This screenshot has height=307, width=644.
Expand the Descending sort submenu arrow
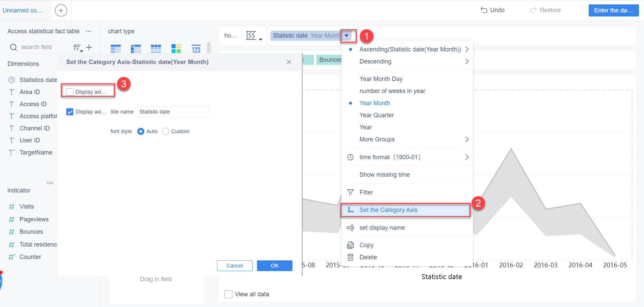click(x=467, y=61)
